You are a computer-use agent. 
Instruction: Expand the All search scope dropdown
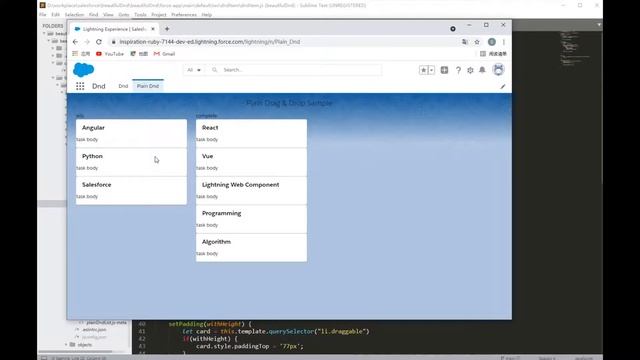[x=194, y=70]
